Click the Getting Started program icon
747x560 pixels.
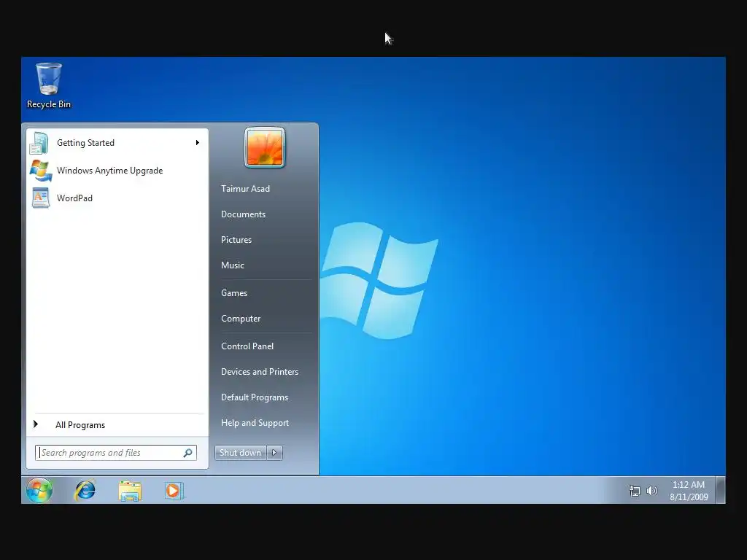click(x=39, y=143)
